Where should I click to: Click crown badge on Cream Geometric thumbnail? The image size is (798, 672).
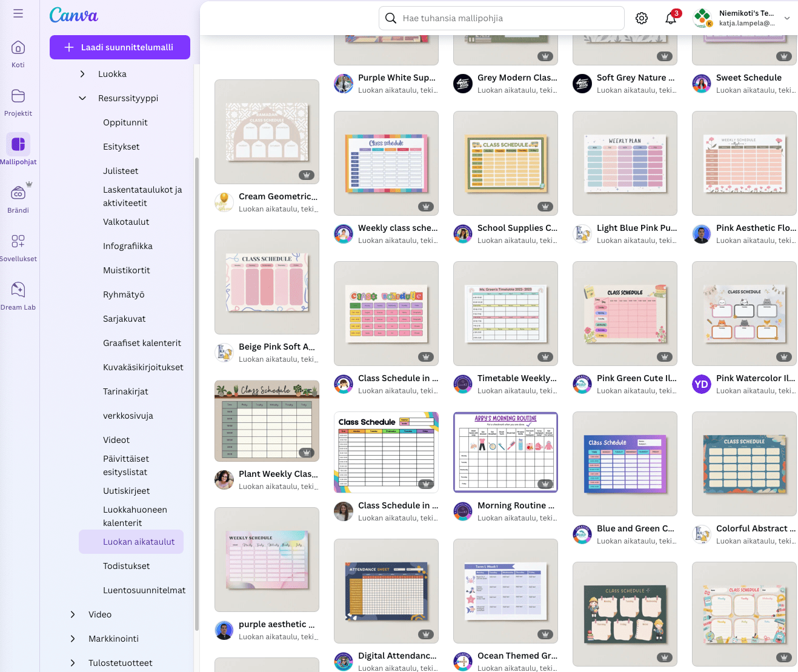tap(307, 175)
